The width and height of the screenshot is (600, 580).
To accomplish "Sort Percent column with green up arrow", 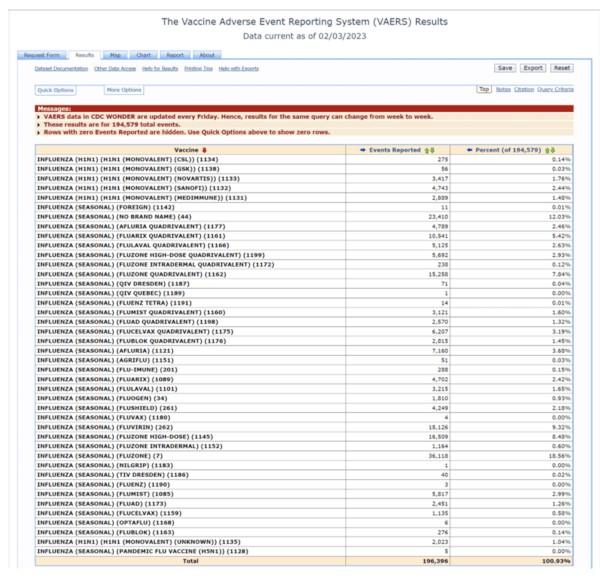I will click(548, 150).
